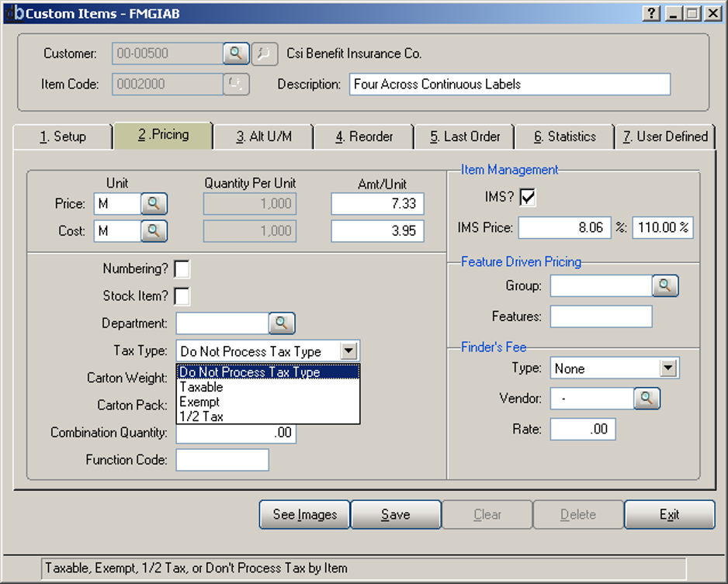Click the db application icon in title bar
This screenshot has height=584, width=728.
[x=14, y=13]
